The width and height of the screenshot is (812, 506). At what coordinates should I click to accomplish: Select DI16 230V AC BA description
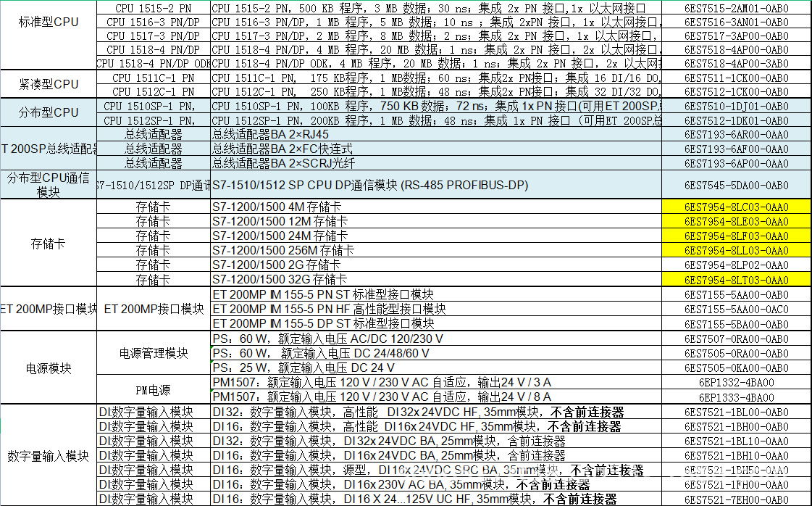pos(436,485)
